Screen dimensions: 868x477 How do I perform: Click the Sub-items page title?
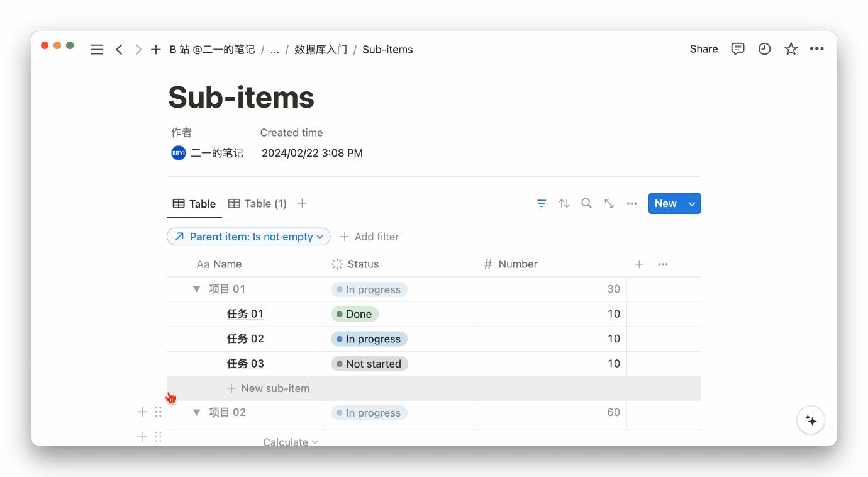(x=242, y=98)
